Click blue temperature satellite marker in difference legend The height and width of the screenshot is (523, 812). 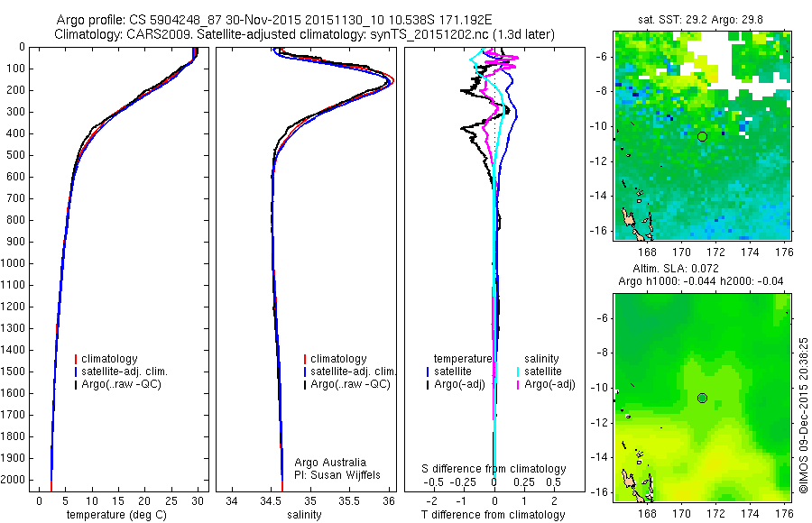(x=428, y=372)
